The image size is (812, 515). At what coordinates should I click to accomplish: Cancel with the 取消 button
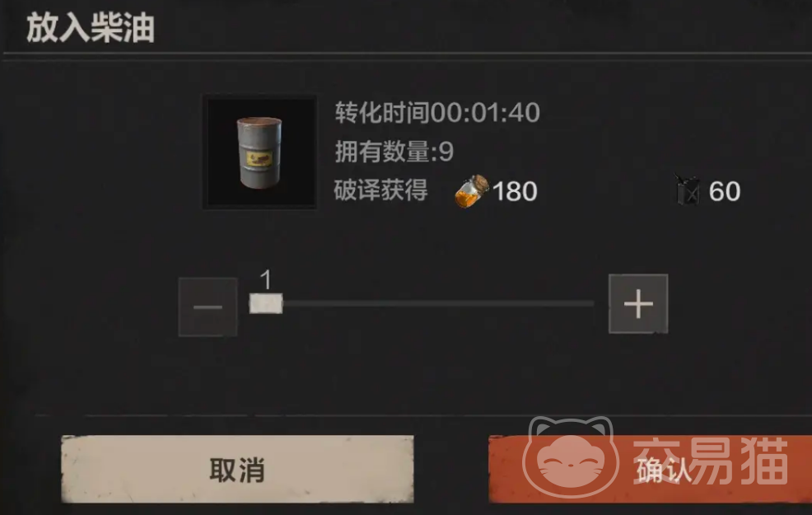[x=237, y=470]
